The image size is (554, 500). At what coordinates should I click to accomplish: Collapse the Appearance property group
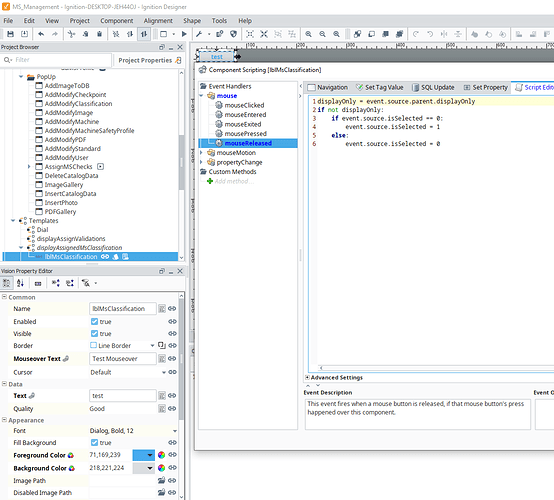4,420
